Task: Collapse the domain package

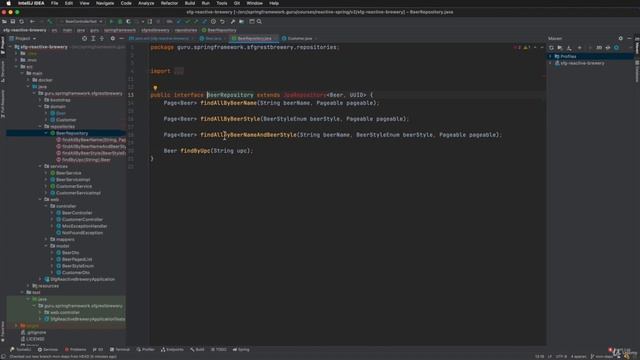Action: 40,107
